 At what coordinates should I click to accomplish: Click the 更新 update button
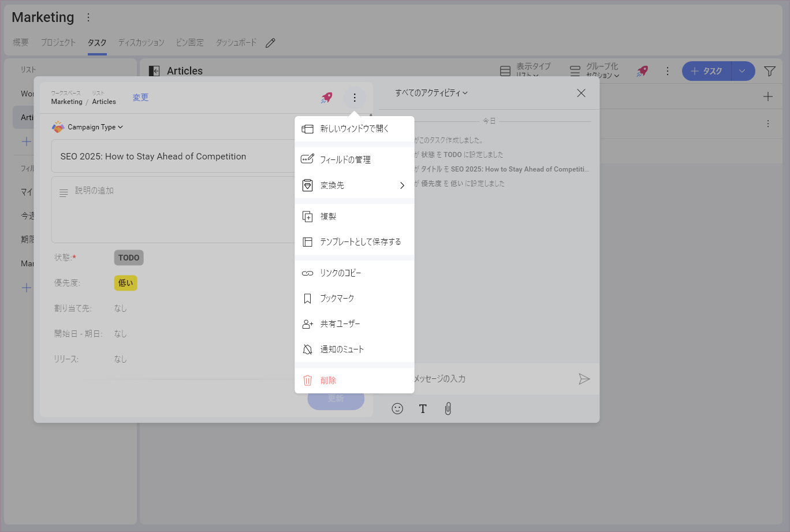[336, 399]
